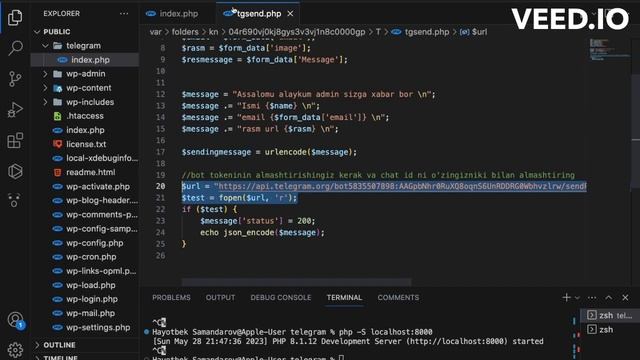Click the urlencode($message) line
This screenshot has height=360, width=640.
pos(269,152)
